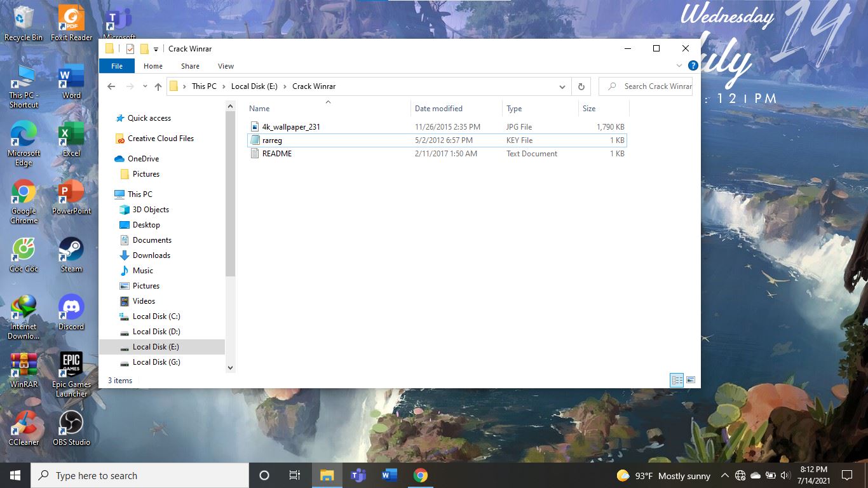The height and width of the screenshot is (488, 868).
Task: Select Downloads in the navigation pane
Action: click(x=153, y=255)
